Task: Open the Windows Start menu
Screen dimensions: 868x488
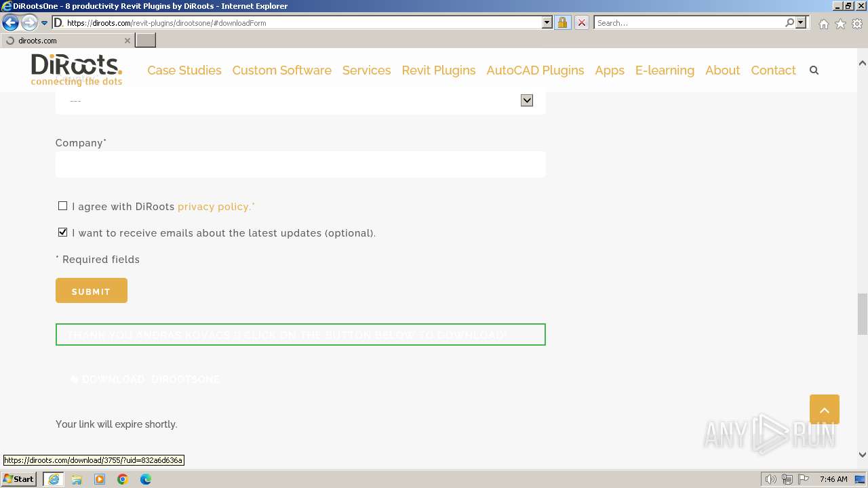Action: (x=19, y=479)
